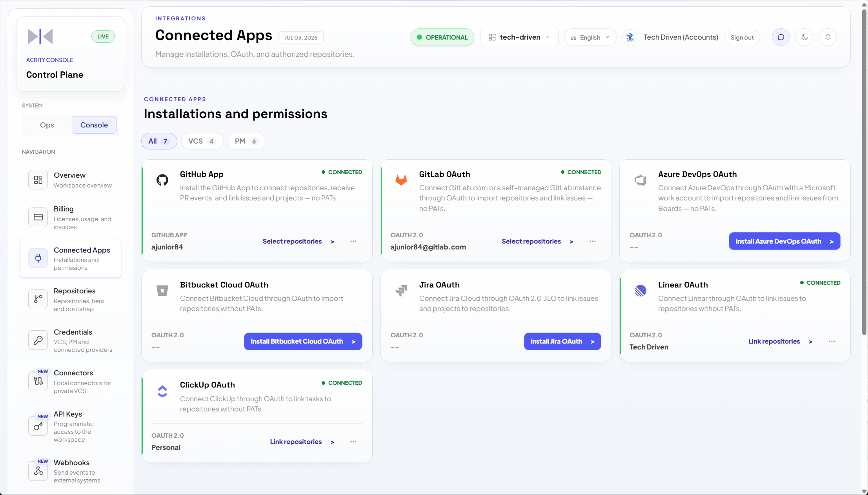The width and height of the screenshot is (868, 495).
Task: Click Install Bitbucket Cloud OAuth button
Action: pos(303,341)
